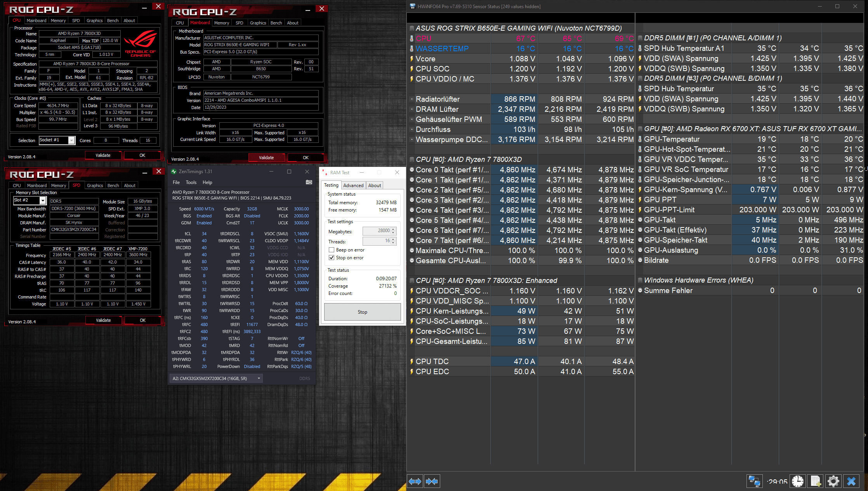
Task: Open Graphics tab in SPD CPU-Z window
Action: point(95,186)
